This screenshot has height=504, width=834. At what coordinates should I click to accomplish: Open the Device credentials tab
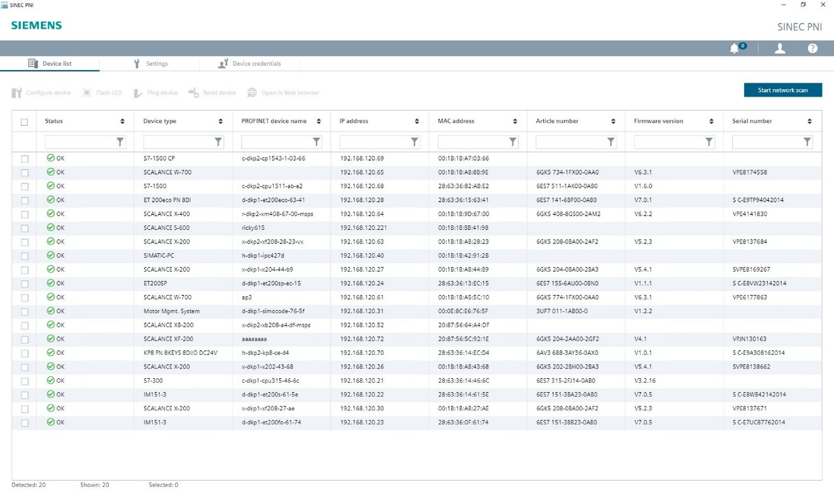(250, 64)
